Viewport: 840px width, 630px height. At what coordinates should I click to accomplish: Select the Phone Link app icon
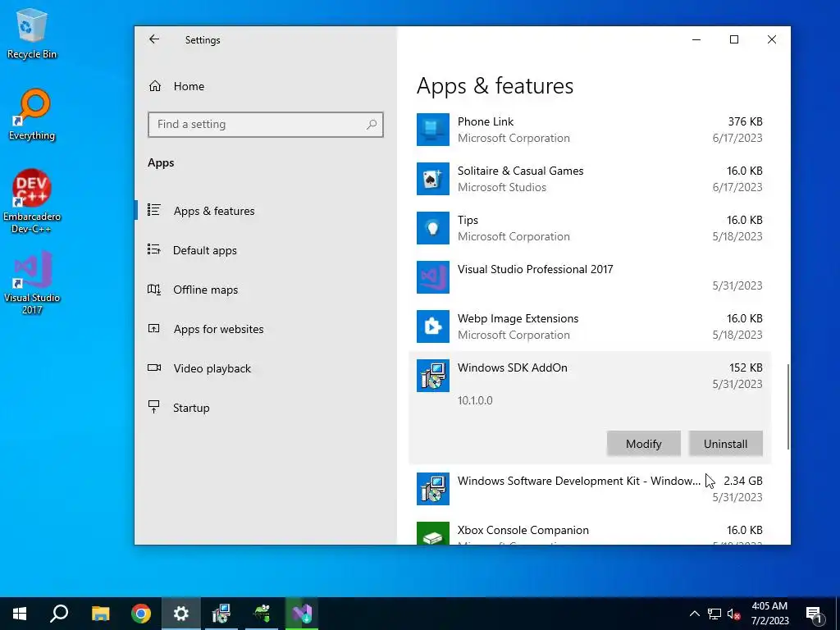click(x=433, y=130)
